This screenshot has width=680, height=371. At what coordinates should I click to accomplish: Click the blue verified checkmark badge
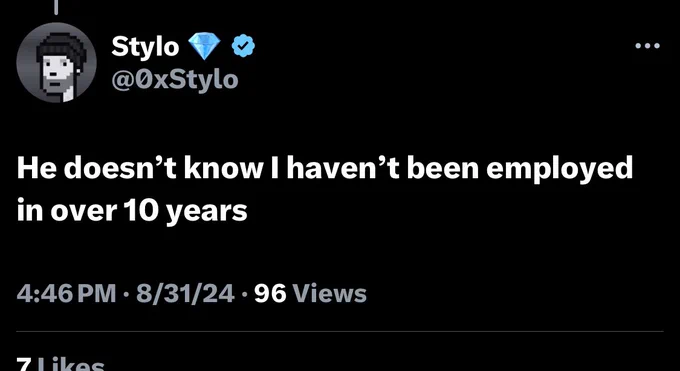pos(243,46)
